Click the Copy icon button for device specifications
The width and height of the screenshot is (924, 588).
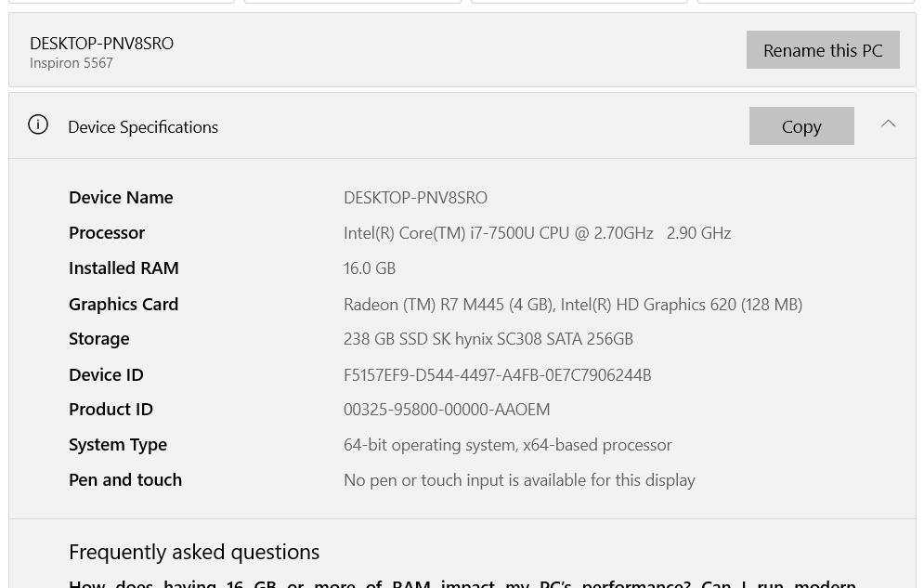[800, 125]
